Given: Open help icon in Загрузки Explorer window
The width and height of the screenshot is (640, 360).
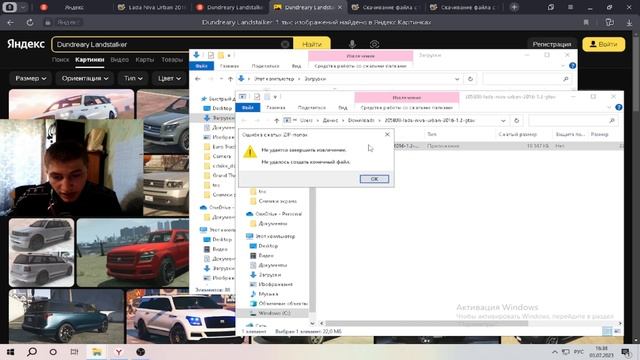Looking at the screenshot, I should tap(572, 66).
